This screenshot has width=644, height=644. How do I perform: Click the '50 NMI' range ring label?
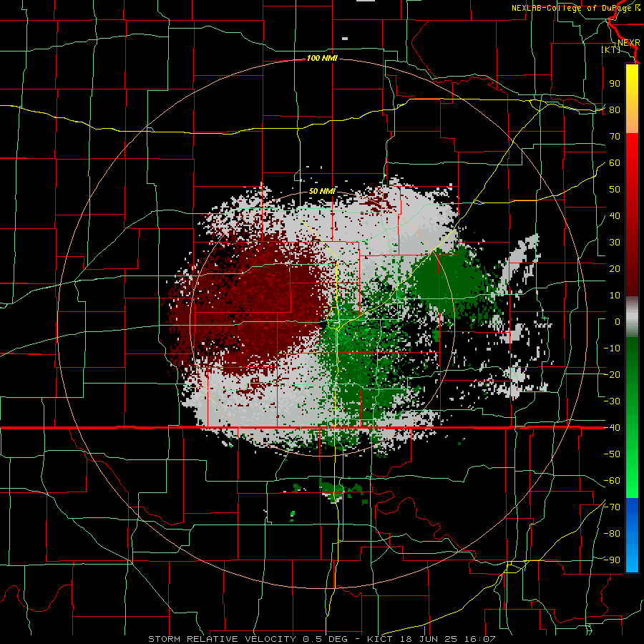click(322, 191)
